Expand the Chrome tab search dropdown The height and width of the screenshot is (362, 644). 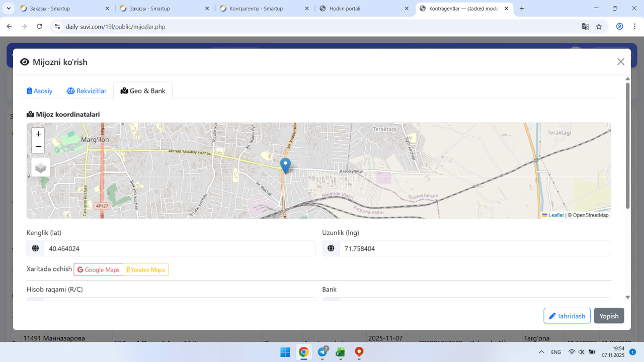point(9,9)
